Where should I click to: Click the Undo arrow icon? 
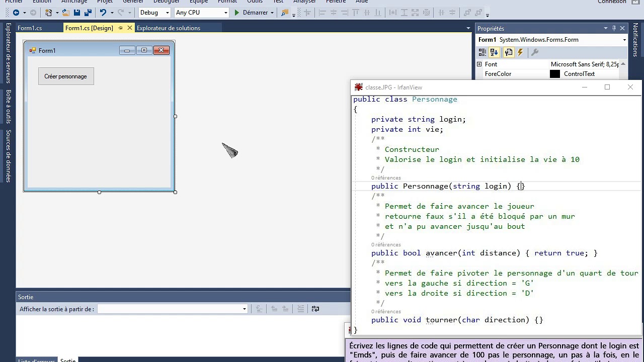(103, 13)
